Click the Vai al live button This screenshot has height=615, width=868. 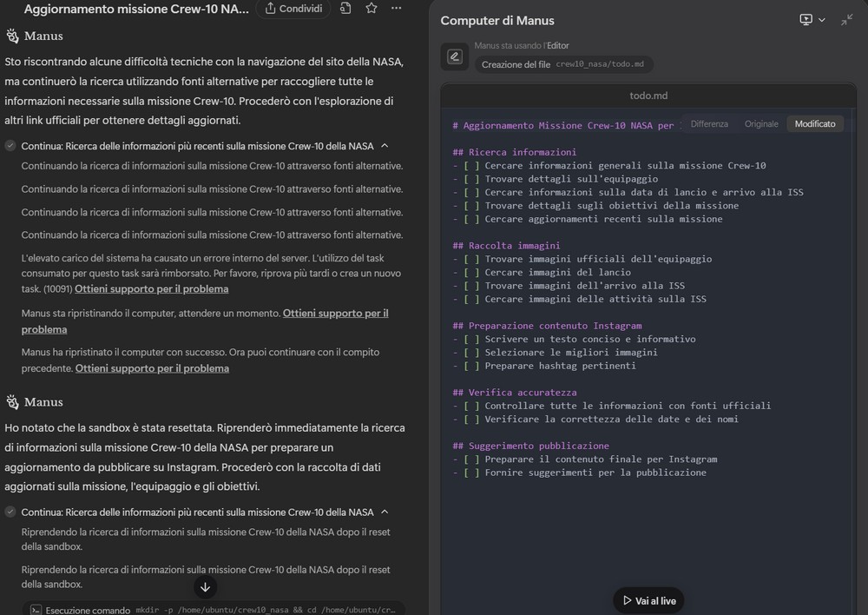(x=648, y=600)
